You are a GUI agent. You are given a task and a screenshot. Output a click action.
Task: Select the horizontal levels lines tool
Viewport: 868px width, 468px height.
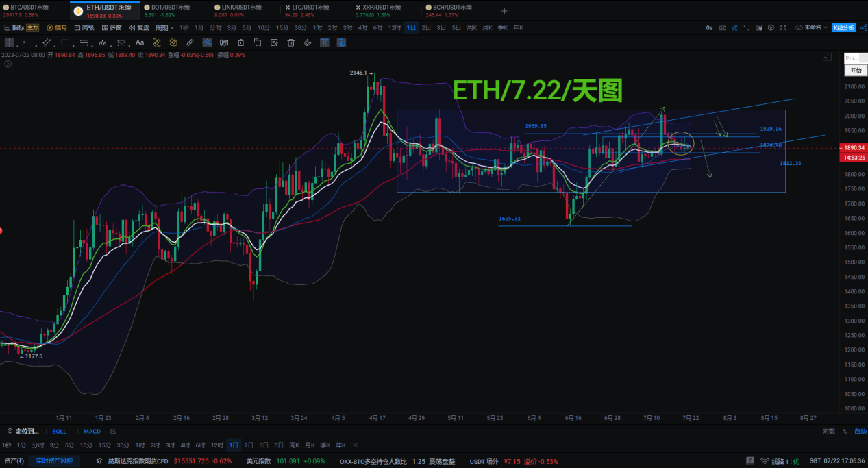84,42
